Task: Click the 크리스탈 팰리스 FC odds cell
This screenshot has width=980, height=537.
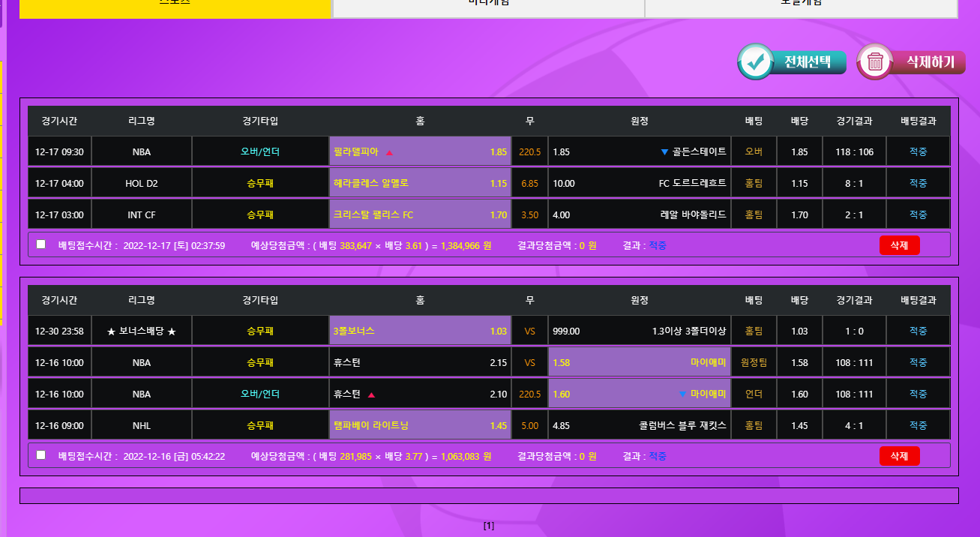Action: click(x=420, y=214)
